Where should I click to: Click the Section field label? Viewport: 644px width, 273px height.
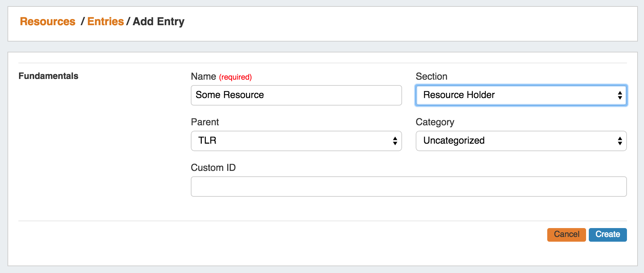[431, 77]
